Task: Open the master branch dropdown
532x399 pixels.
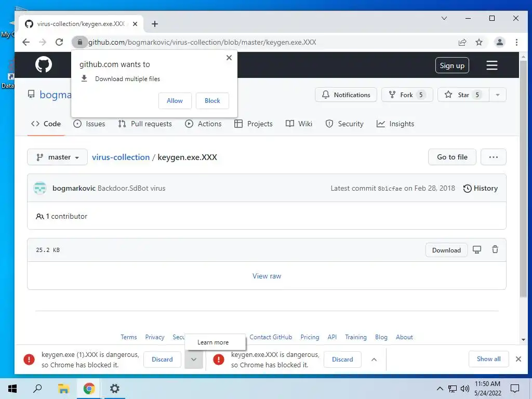Action: (57, 157)
